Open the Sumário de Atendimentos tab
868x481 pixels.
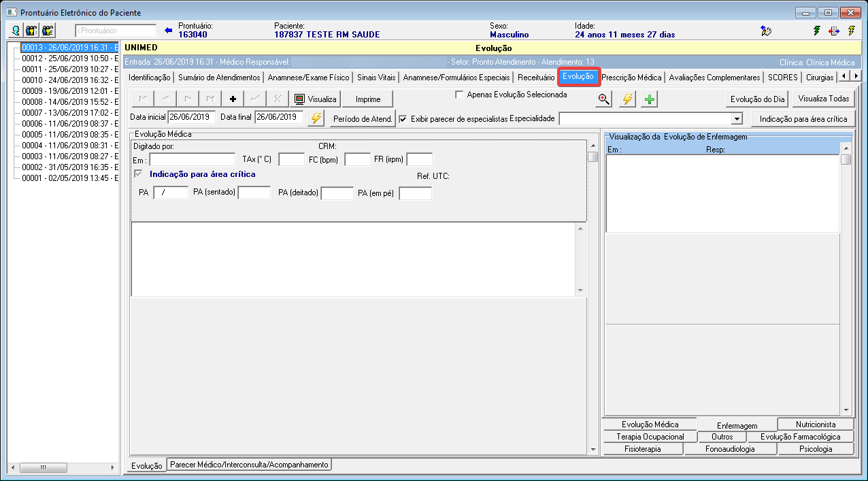219,78
